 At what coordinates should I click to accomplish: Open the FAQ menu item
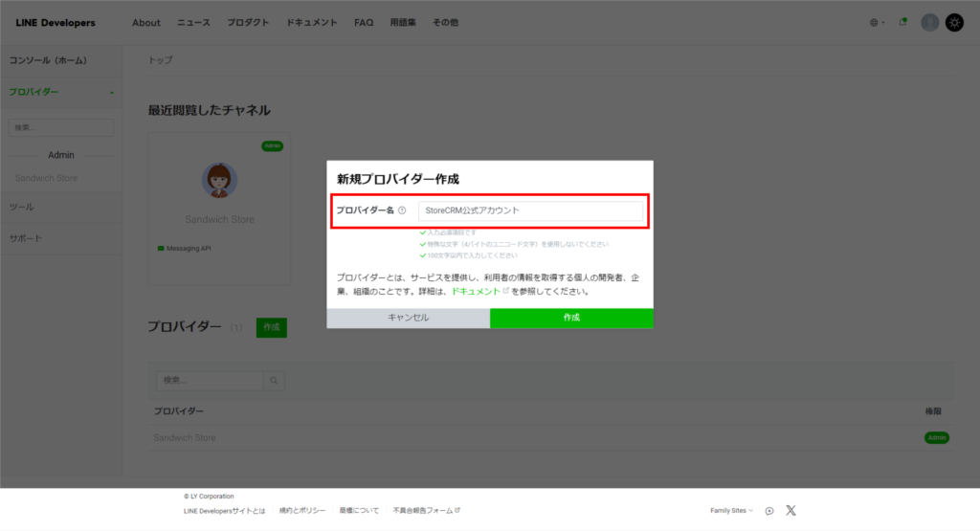[364, 23]
